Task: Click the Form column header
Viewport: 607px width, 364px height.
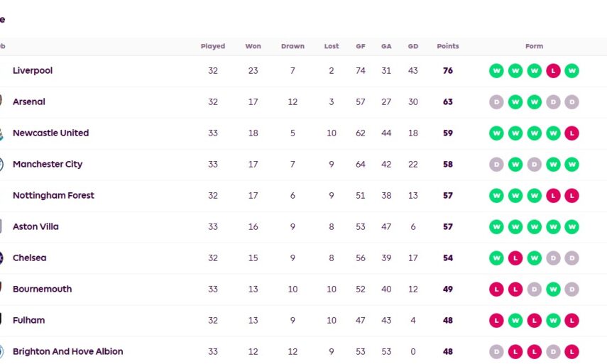Action: 534,47
